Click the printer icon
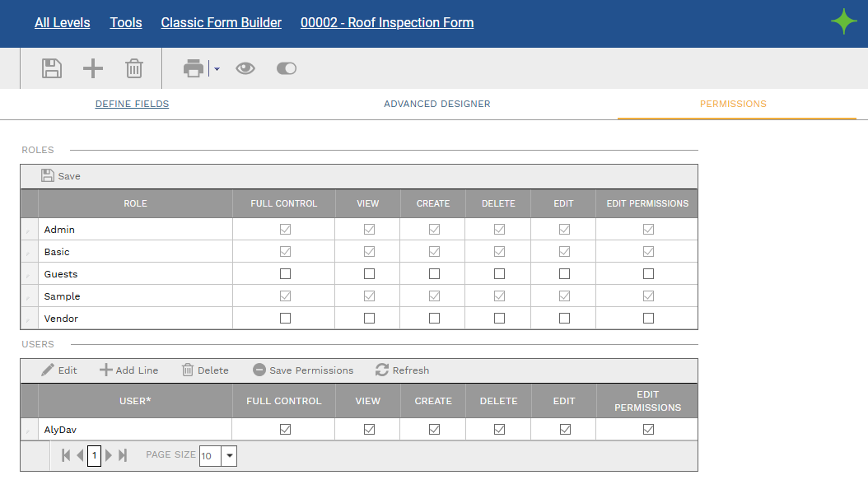This screenshot has height=489, width=868. 194,68
